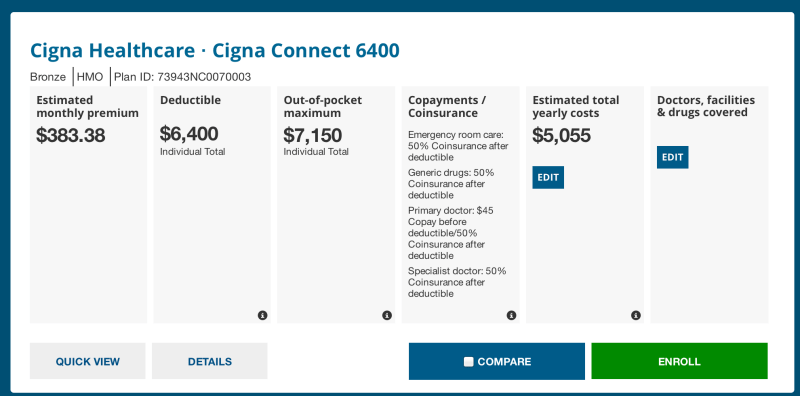800x396 pixels.
Task: Edit doctors, facilities & drugs covered
Action: point(672,157)
